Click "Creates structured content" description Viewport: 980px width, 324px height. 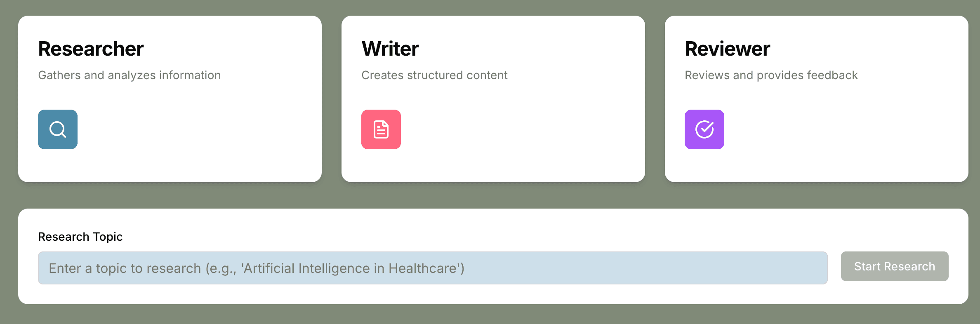(434, 75)
